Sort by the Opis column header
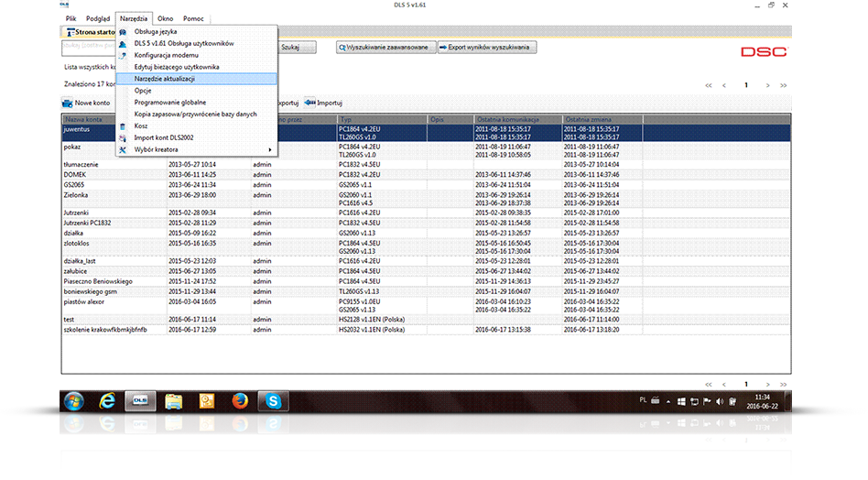868x480 pixels. coord(450,120)
